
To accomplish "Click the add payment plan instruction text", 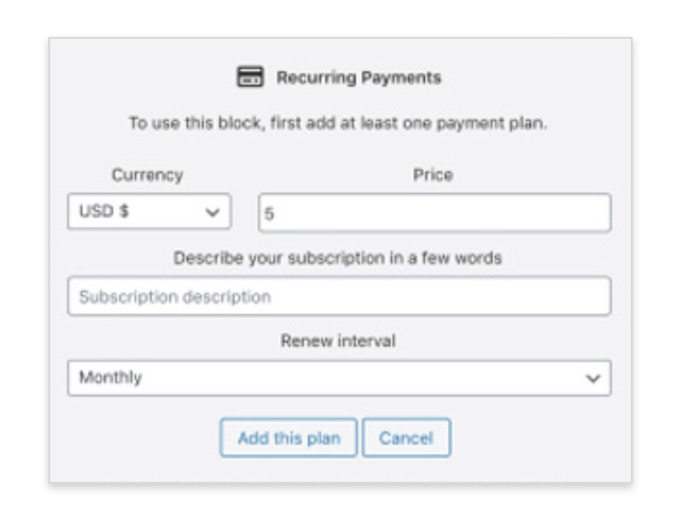I will [338, 124].
